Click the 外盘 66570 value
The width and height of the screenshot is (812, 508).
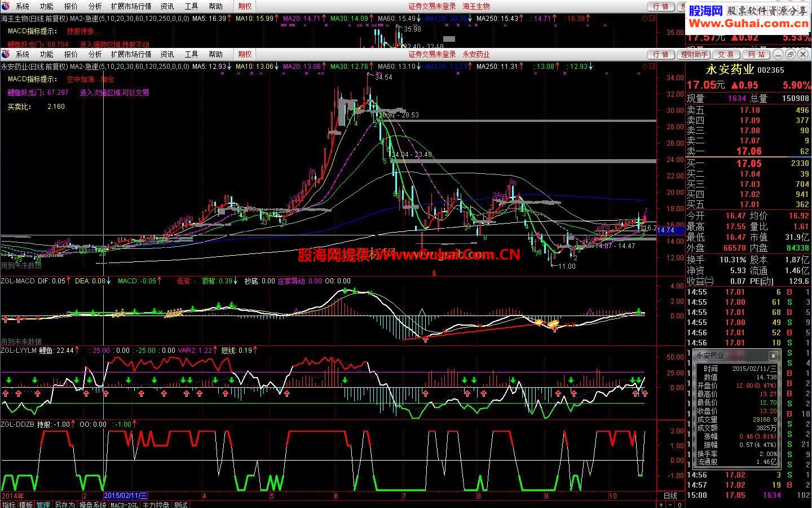734,248
